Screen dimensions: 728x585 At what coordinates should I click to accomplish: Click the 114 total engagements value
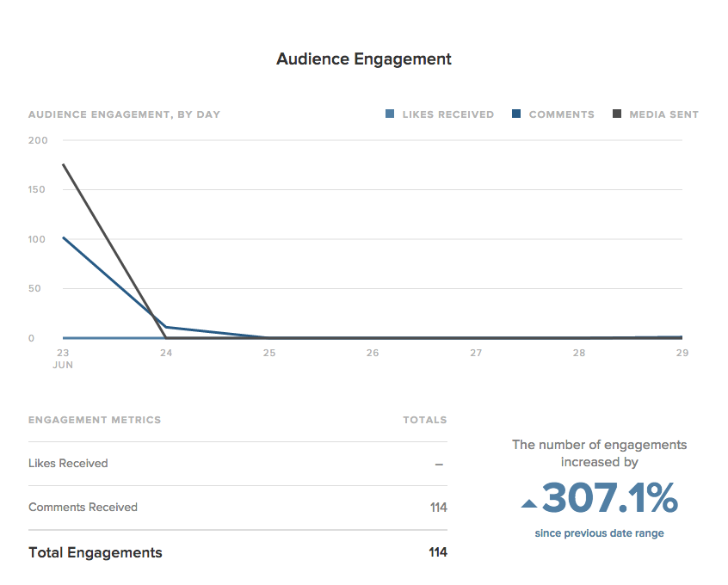coord(436,552)
